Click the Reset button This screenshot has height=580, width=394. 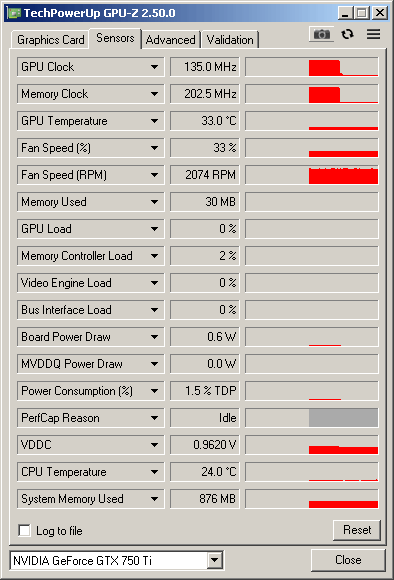[357, 530]
